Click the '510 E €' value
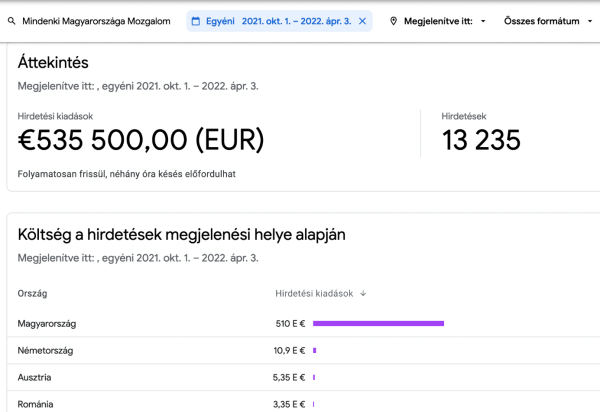The height and width of the screenshot is (412, 600). tap(290, 324)
